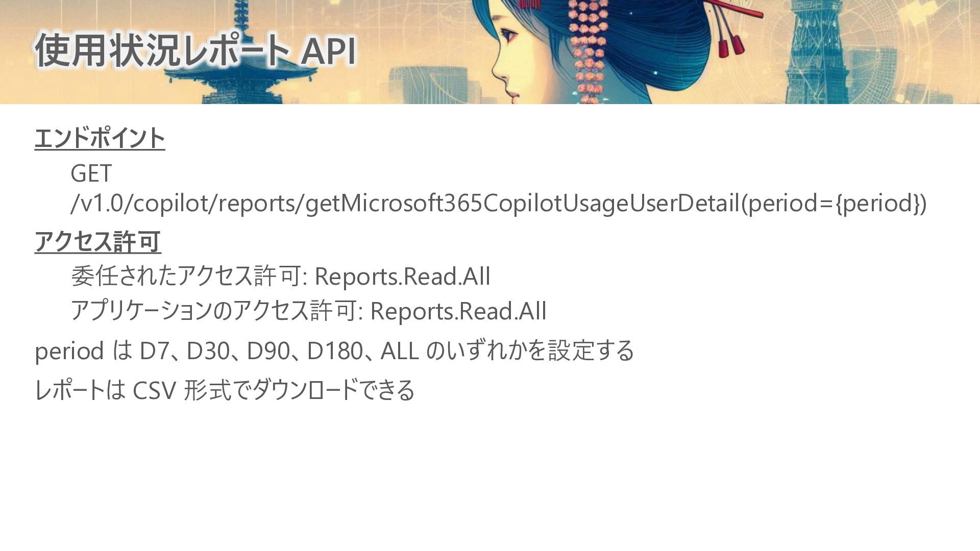Select the アクセス許可 heading
Screen dimensions: 980x551
97,241
